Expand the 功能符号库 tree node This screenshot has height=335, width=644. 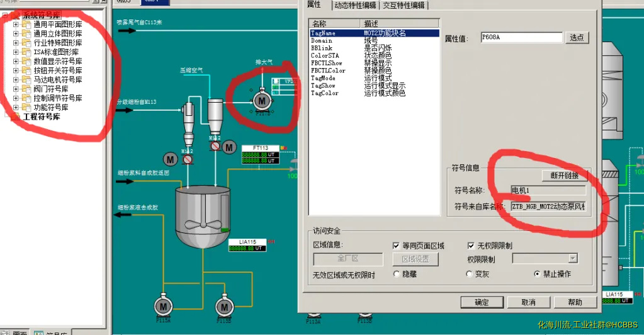pos(16,108)
